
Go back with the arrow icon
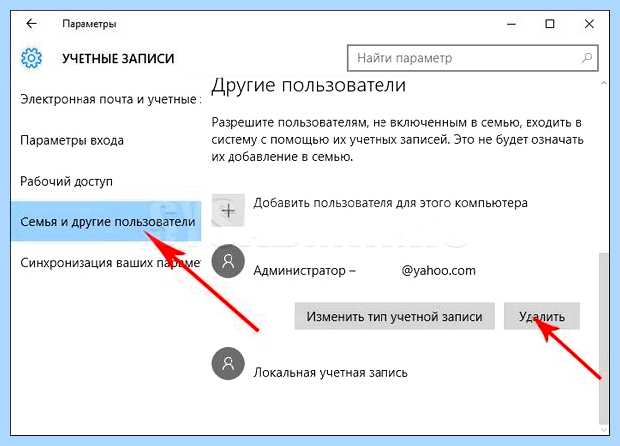[x=31, y=24]
